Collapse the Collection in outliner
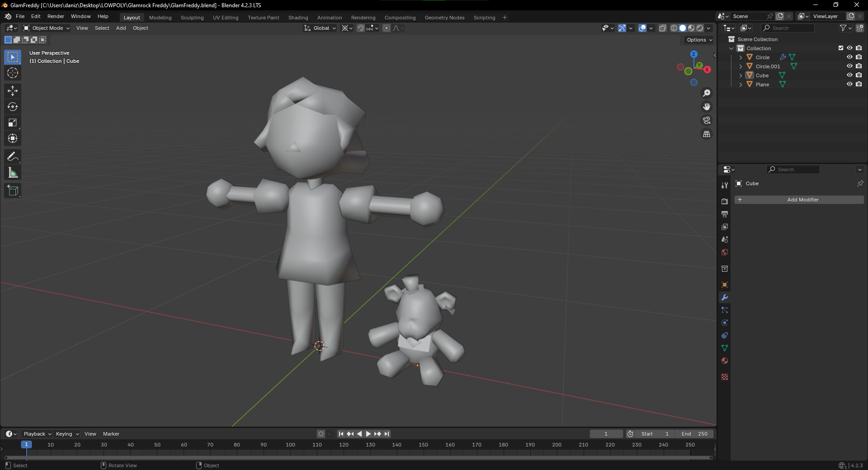The image size is (868, 470). pyautogui.click(x=731, y=48)
